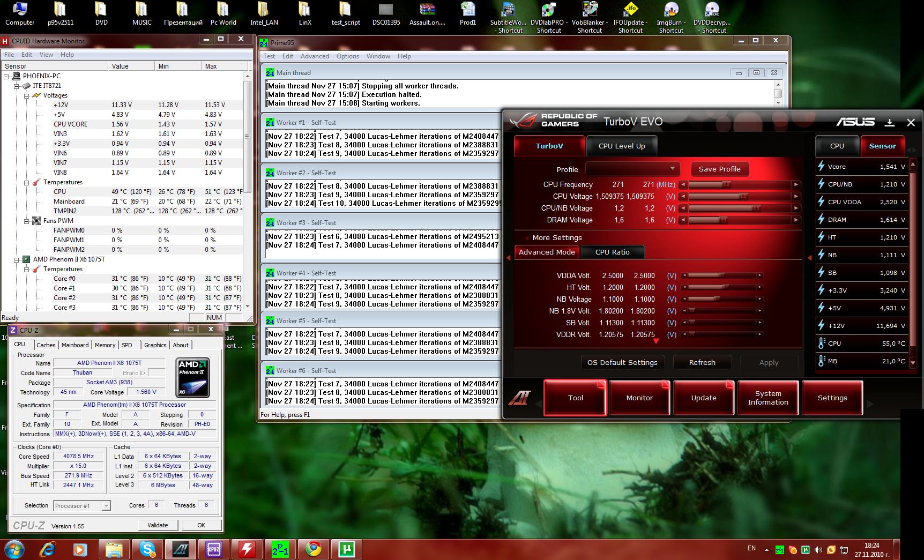Switch to the CPU Ratio tab
The image size is (924, 560).
click(612, 252)
